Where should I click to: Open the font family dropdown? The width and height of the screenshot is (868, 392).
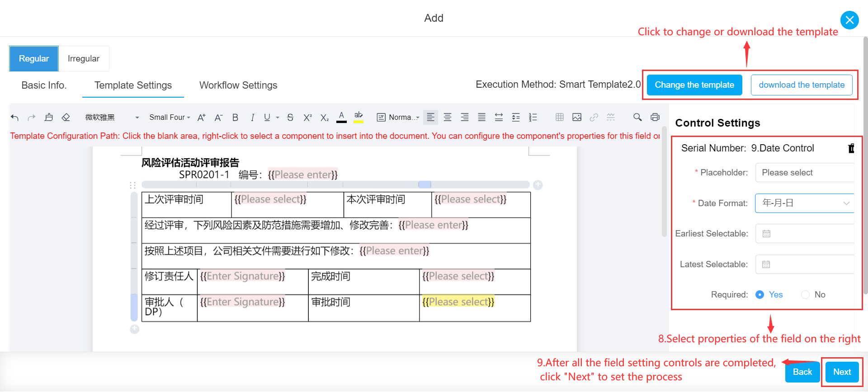112,118
